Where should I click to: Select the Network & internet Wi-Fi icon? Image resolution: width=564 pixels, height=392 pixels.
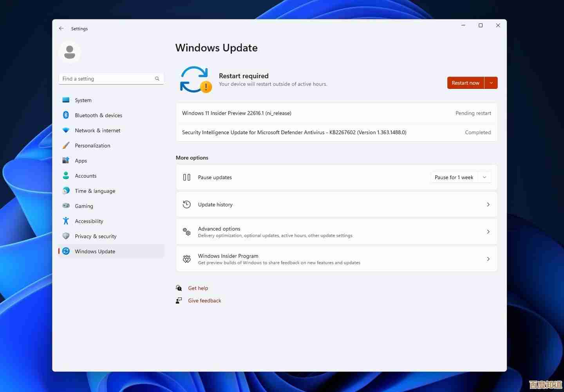[x=66, y=130]
